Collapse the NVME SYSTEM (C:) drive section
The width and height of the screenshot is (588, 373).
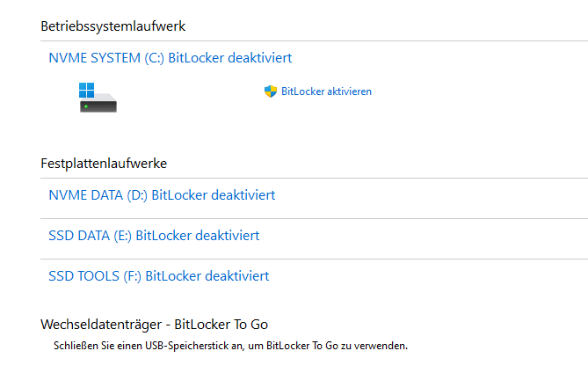tap(170, 58)
